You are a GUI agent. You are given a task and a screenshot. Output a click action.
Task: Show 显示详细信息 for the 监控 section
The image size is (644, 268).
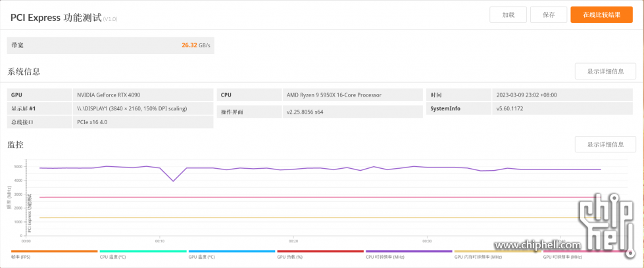(x=605, y=145)
